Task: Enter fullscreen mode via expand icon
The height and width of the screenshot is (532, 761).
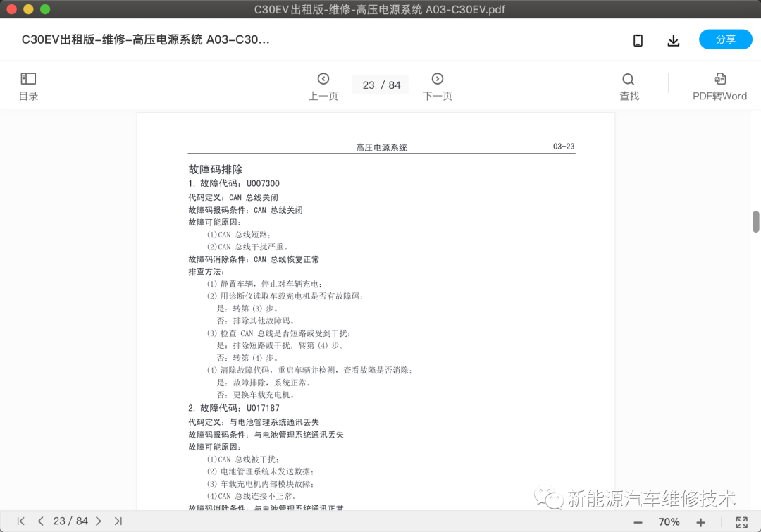Action: click(741, 522)
